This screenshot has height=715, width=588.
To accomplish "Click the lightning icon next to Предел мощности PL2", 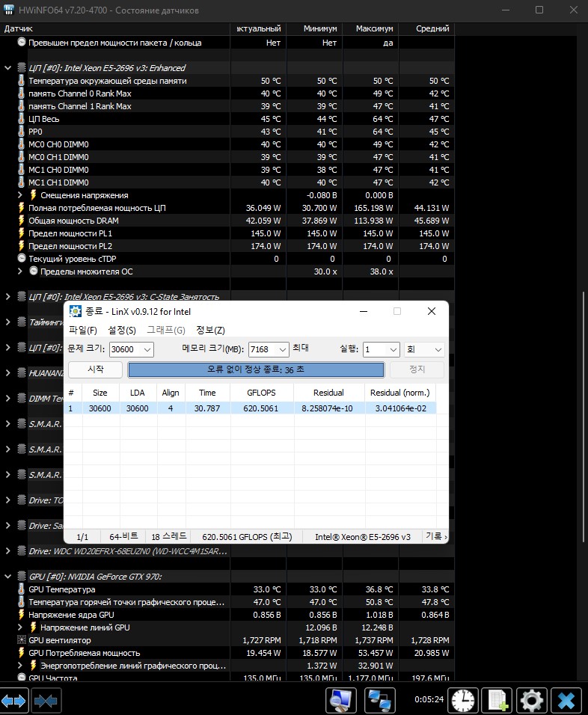I will pyautogui.click(x=21, y=246).
